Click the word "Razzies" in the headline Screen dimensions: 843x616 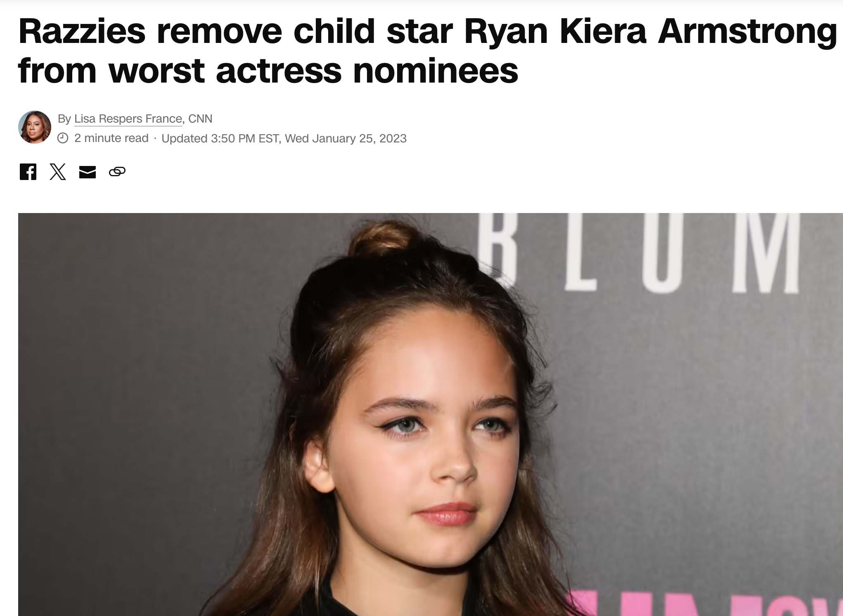(x=82, y=31)
